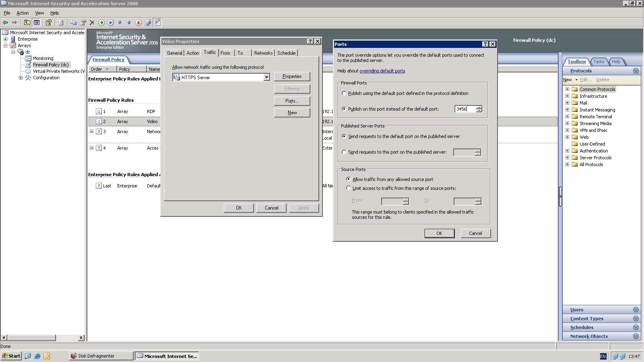
Task: Expand the Network Objects toolbox section
Action: click(636, 336)
